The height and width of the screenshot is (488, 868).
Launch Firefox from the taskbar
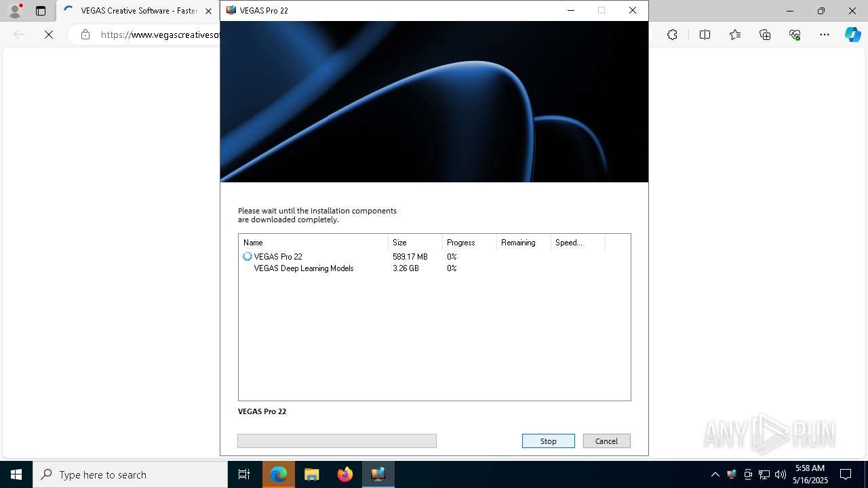[x=345, y=474]
